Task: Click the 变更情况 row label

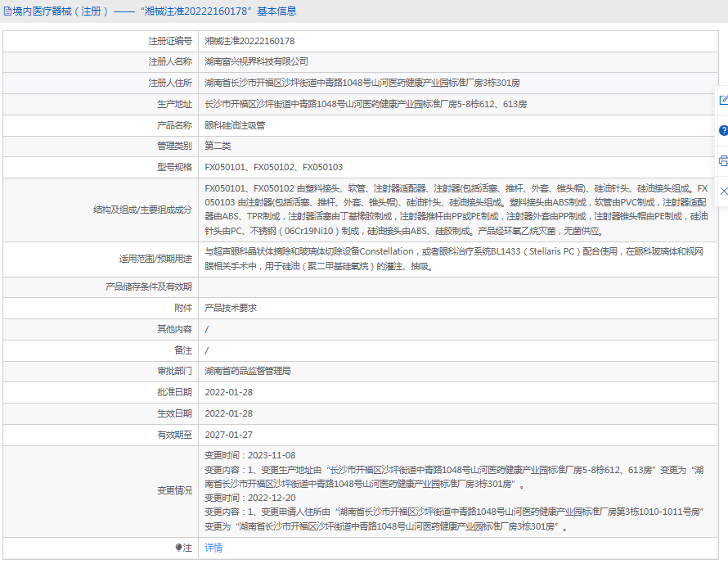Action: (174, 490)
